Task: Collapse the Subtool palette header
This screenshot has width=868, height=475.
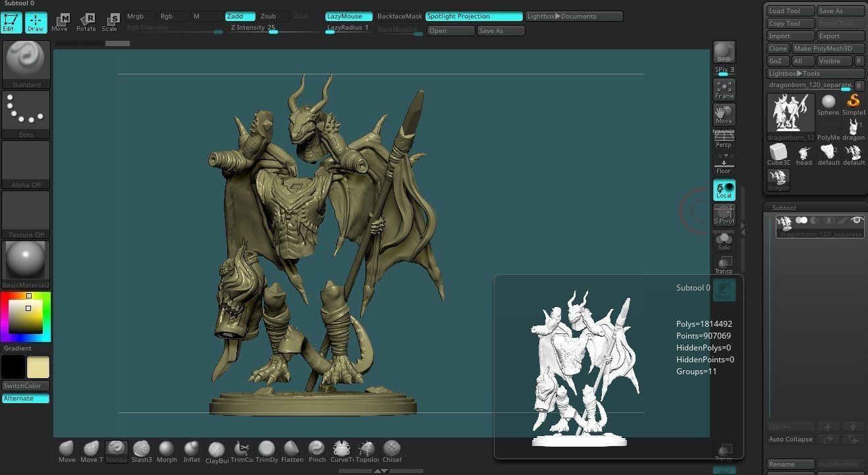Action: click(x=784, y=208)
